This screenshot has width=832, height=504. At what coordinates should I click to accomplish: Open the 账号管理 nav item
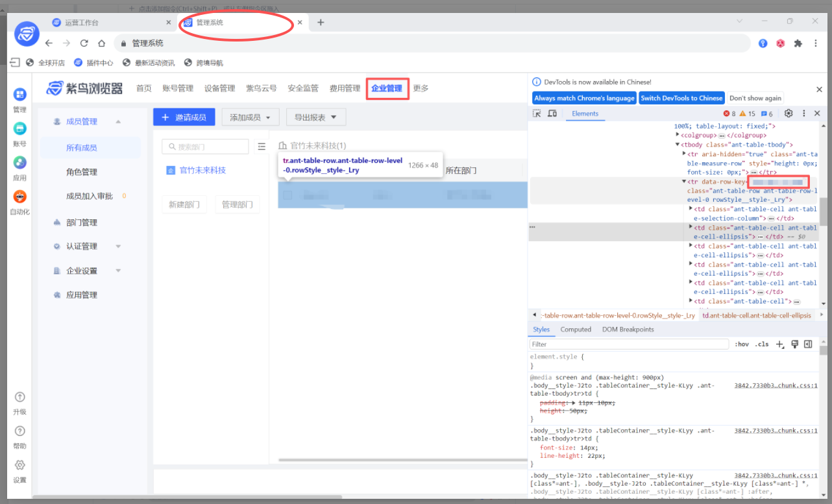tap(178, 88)
